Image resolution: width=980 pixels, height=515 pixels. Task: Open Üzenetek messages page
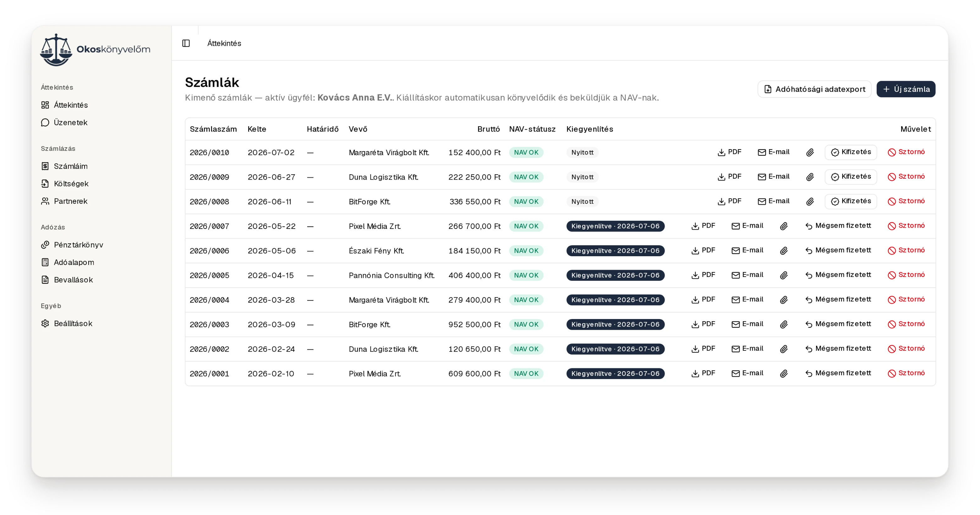(x=64, y=122)
